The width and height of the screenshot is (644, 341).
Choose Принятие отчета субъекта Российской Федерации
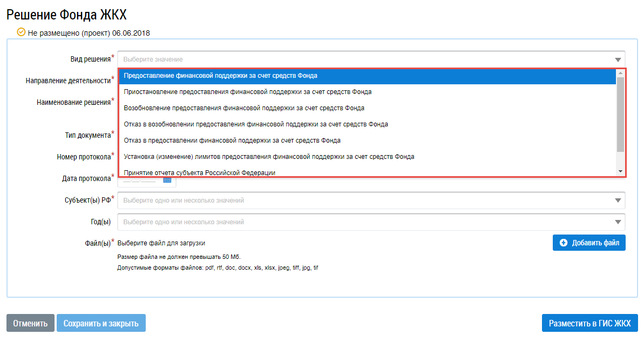coord(200,172)
